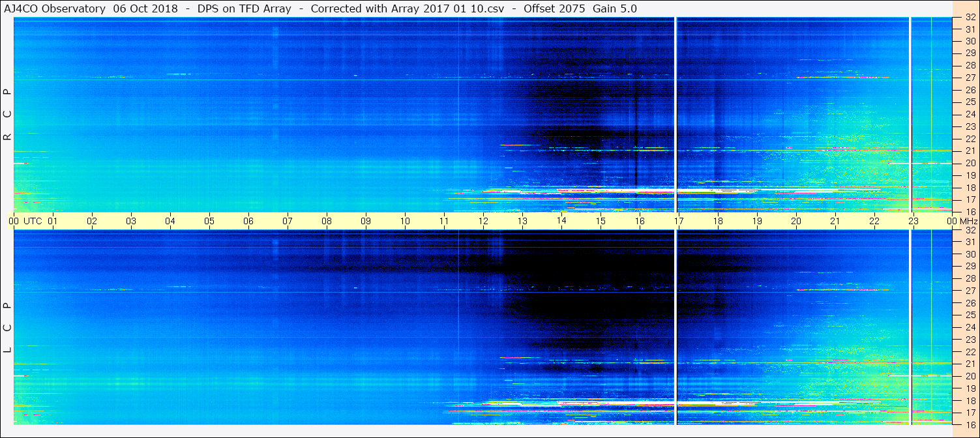This screenshot has height=438, width=980.
Task: Click the LCP panel label
Action: 7,328
